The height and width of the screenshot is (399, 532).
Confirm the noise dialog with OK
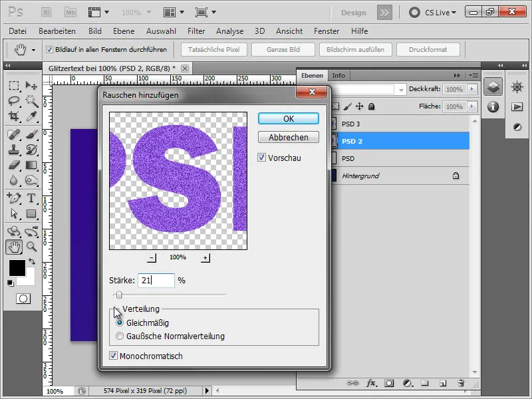coord(288,119)
